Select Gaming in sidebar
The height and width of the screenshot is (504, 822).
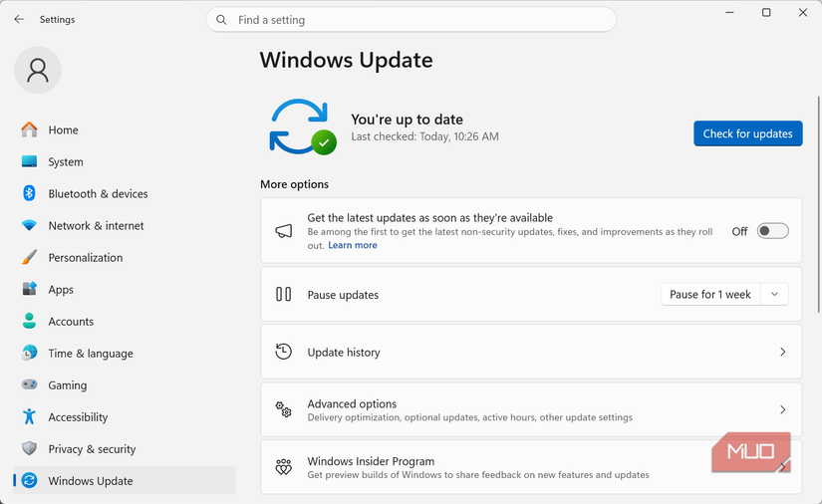point(125,385)
